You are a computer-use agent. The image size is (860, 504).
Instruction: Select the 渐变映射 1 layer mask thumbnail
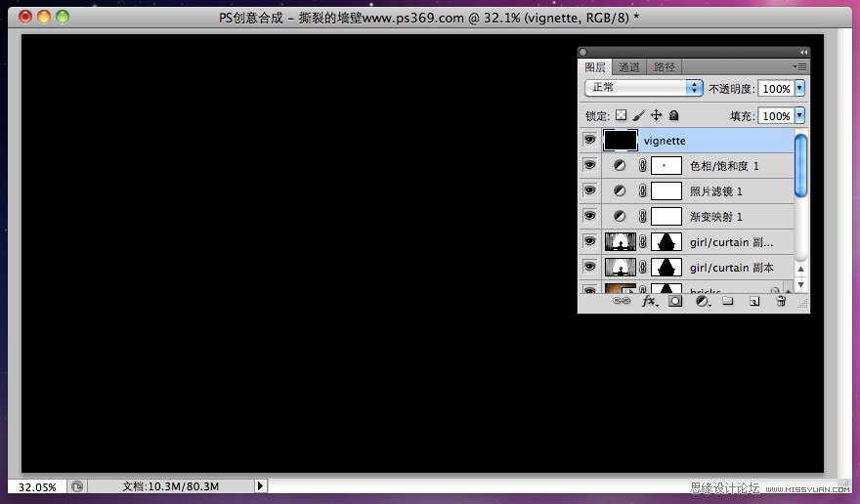666,216
